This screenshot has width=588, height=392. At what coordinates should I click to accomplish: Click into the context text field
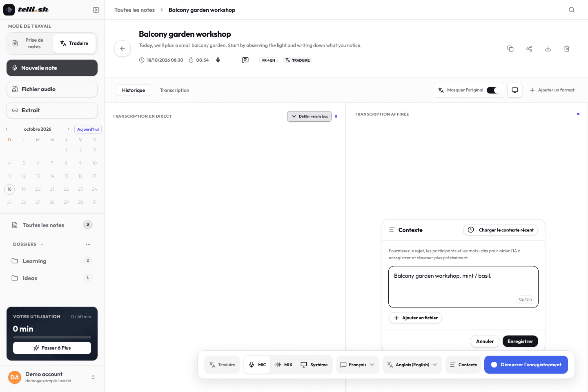pyautogui.click(x=463, y=287)
